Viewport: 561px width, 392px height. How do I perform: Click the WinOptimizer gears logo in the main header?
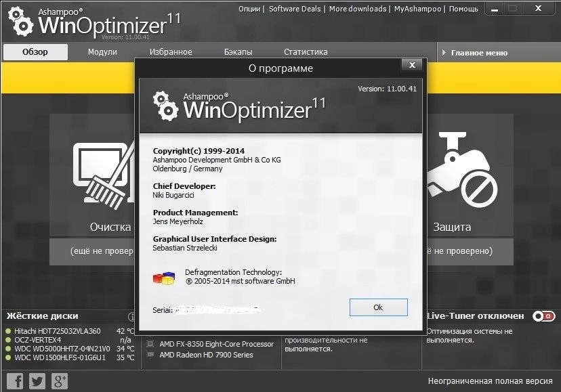21,22
